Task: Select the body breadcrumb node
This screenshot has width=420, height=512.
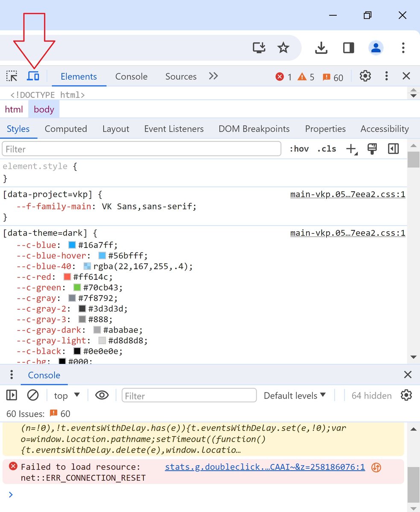Action: pyautogui.click(x=44, y=109)
